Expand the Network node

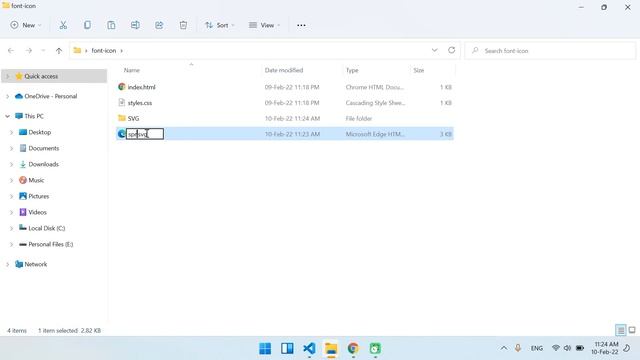[7, 264]
